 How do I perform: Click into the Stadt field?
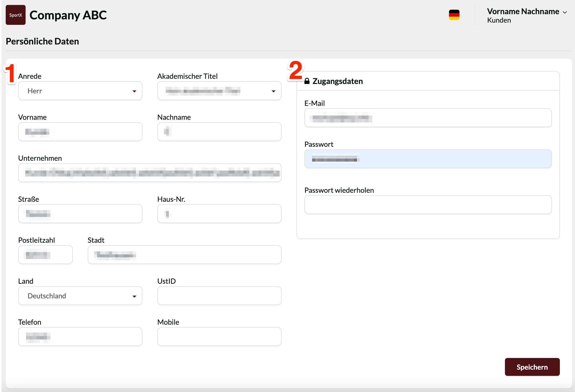click(184, 255)
